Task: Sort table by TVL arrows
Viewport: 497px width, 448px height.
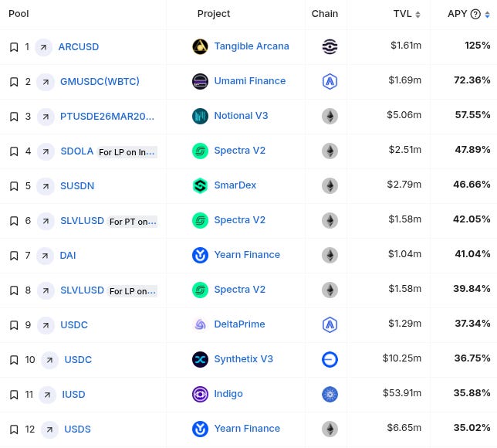Action: tap(418, 14)
